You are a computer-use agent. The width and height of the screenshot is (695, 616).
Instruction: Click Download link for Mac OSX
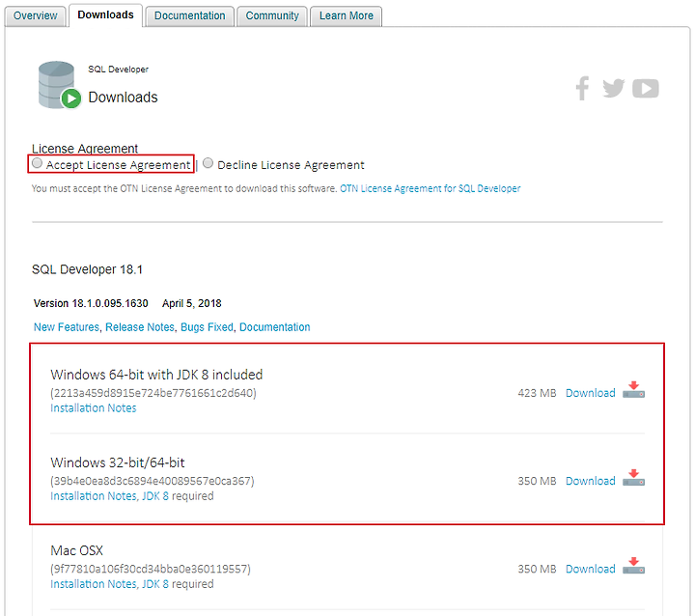pyautogui.click(x=591, y=569)
